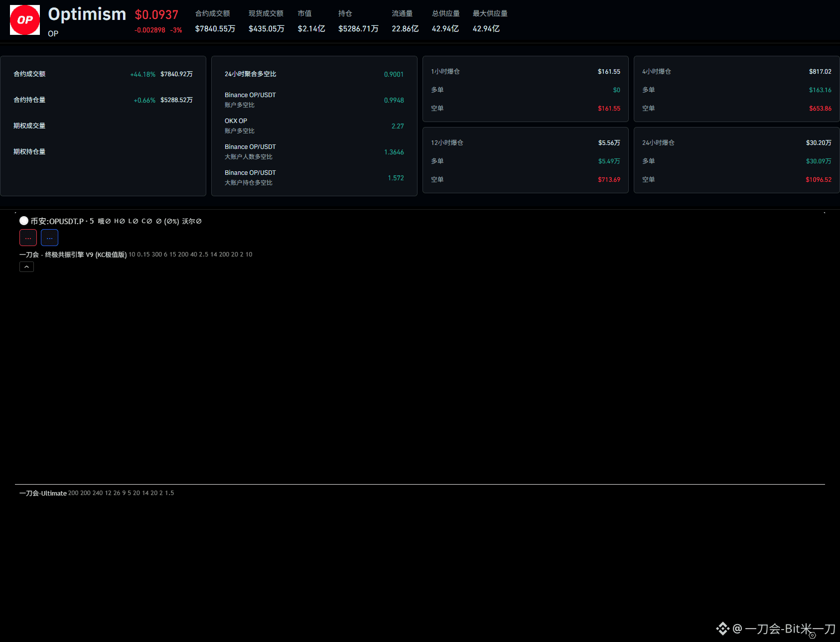
Task: Click the 流通量 value 22.86亿
Action: [x=405, y=29]
